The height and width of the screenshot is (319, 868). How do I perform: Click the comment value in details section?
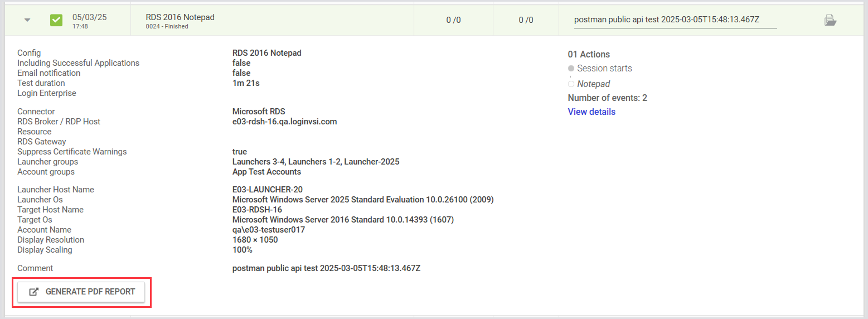(326, 268)
